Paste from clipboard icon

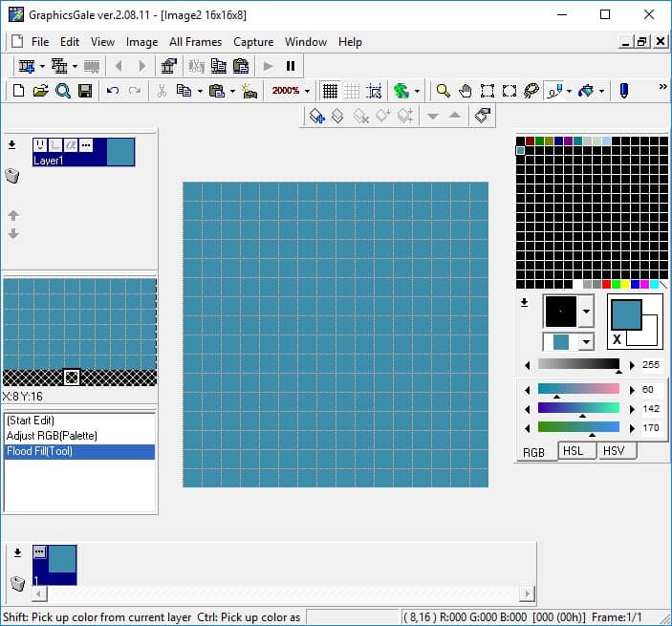tap(217, 91)
